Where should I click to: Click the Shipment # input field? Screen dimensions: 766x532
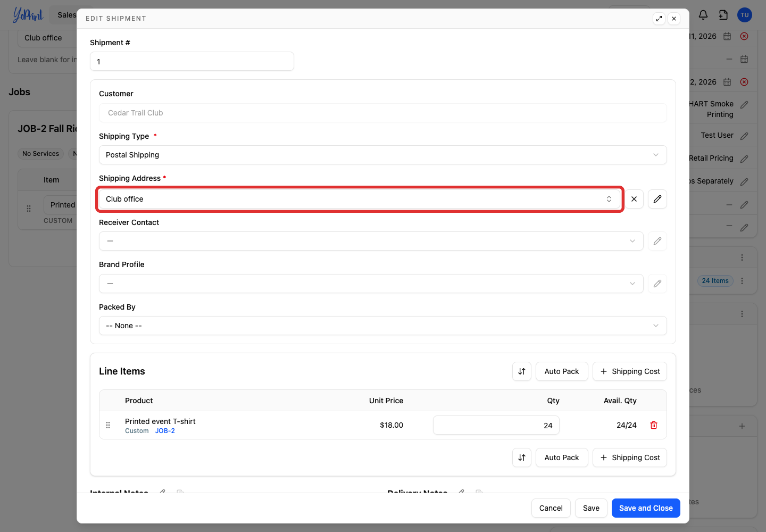[x=192, y=61]
